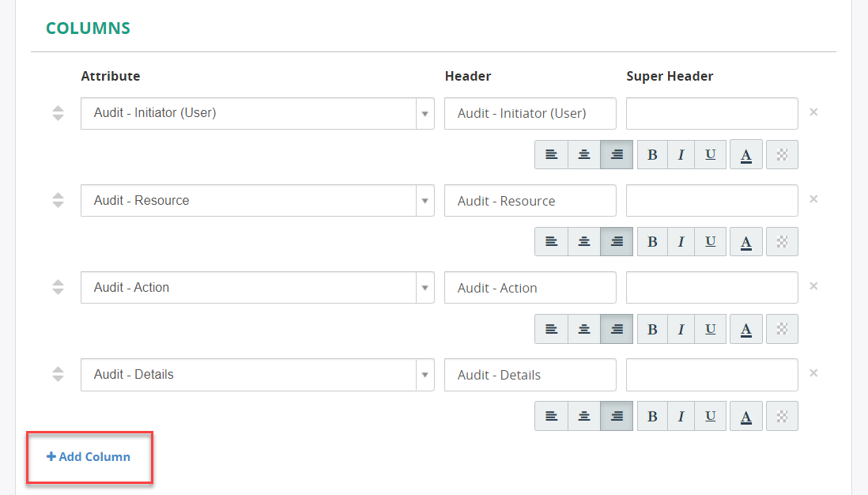Screen dimensions: 868x495
Task: Center align the Audit - Details column
Action: tap(584, 416)
